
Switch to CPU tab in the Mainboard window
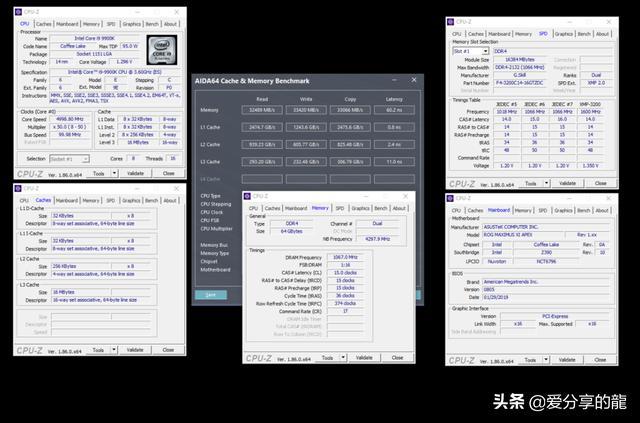coord(456,210)
